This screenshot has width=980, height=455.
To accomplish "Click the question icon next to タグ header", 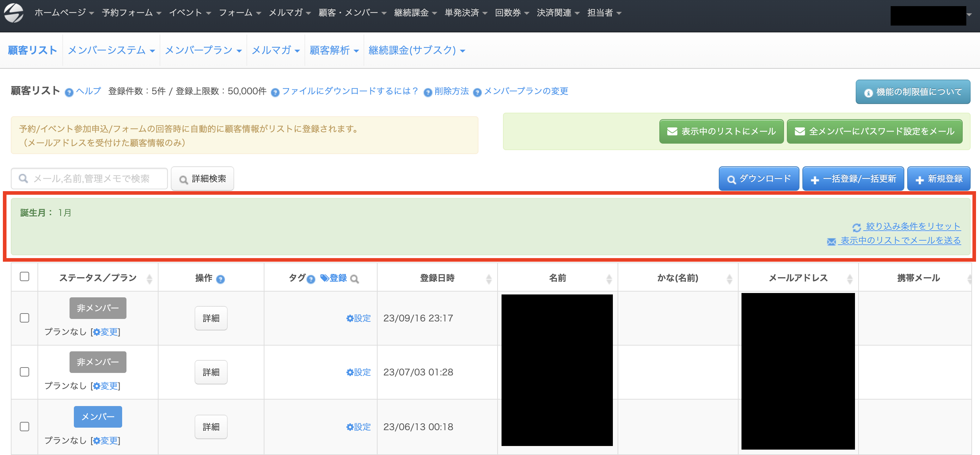I will pyautogui.click(x=311, y=279).
